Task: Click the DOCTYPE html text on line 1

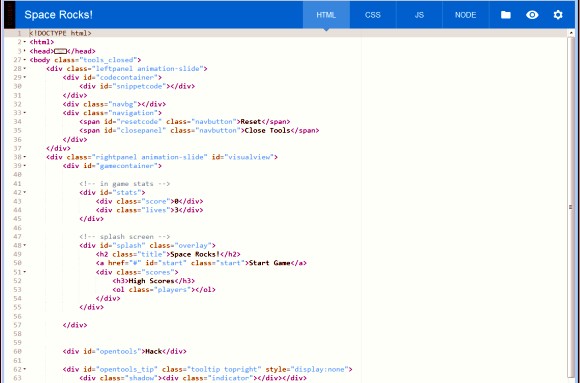Action: tap(60, 33)
